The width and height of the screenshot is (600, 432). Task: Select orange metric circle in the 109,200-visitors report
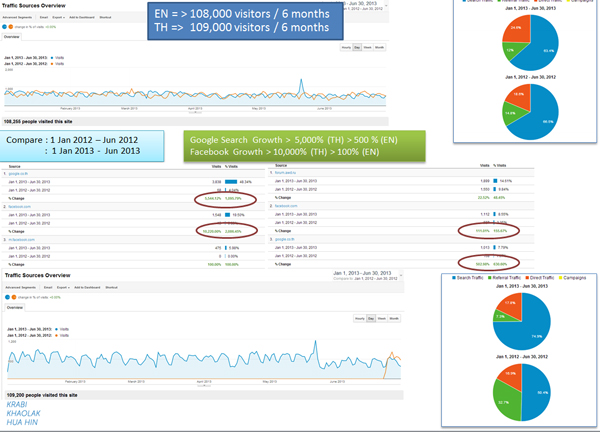(x=14, y=297)
